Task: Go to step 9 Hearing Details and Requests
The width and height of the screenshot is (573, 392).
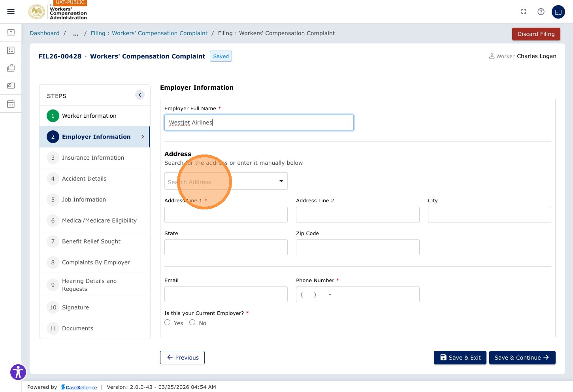Action: [95, 285]
